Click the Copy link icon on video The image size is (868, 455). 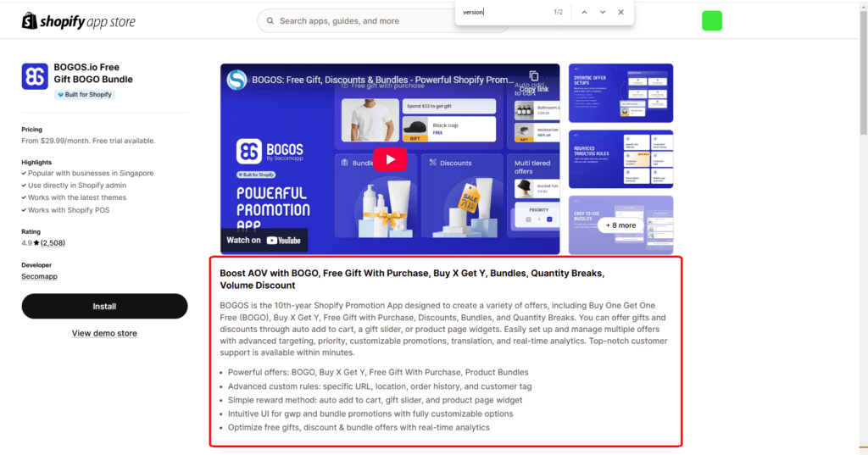(533, 77)
